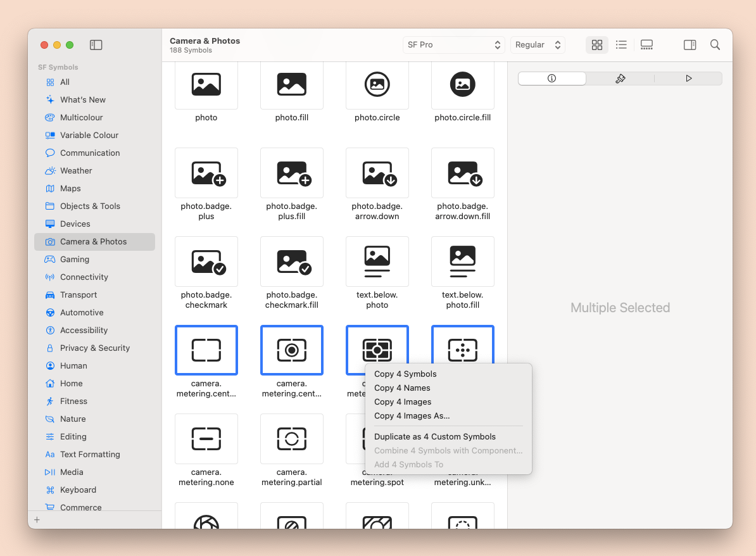Open the Text Formatting category
Image resolution: width=756 pixels, height=556 pixels.
pyautogui.click(x=94, y=454)
